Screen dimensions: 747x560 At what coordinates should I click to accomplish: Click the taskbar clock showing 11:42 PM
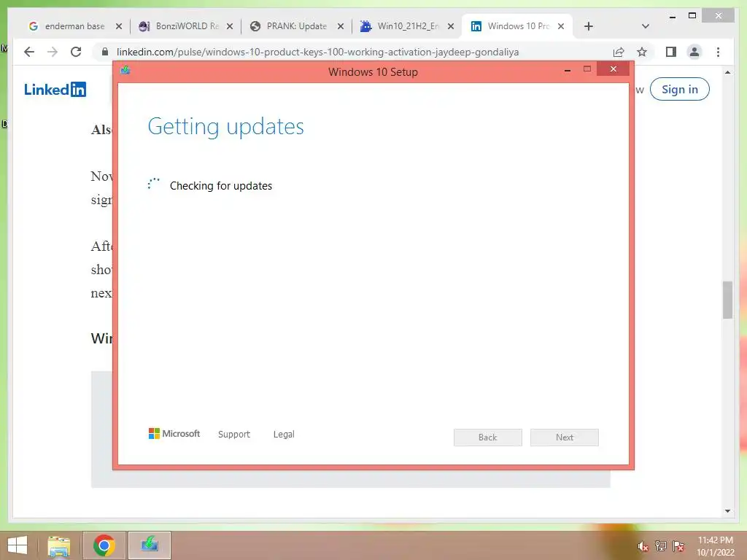coord(715,546)
